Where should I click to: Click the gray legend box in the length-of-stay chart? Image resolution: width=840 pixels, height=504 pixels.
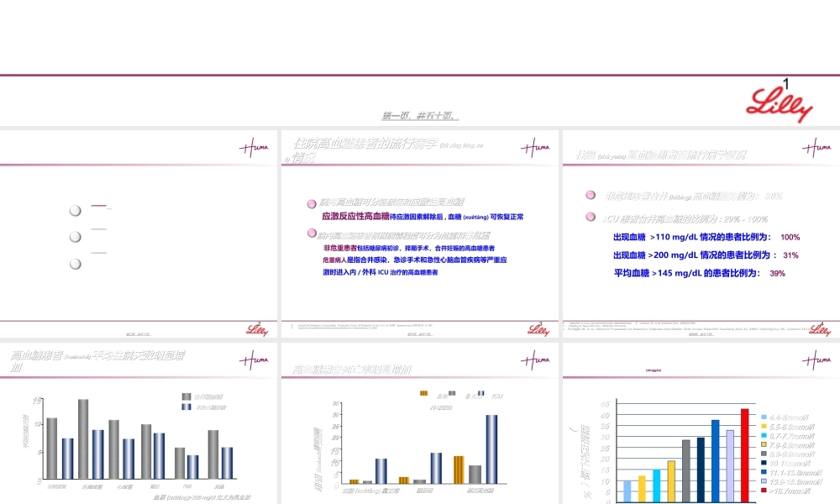[x=187, y=396]
